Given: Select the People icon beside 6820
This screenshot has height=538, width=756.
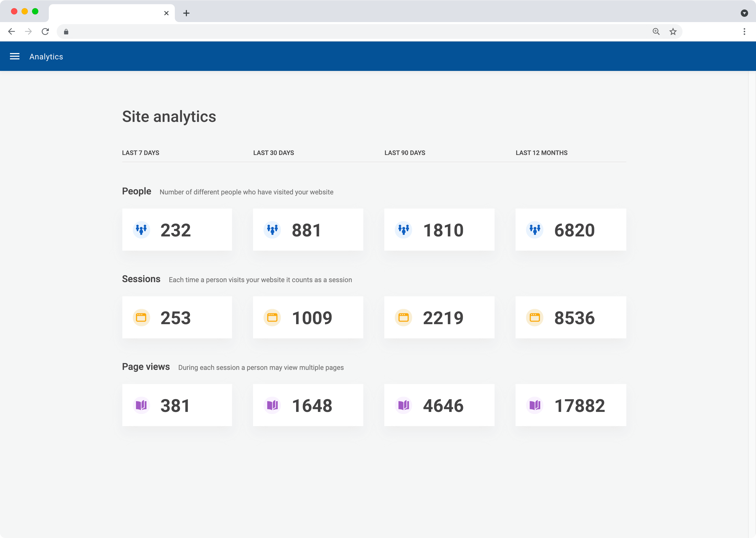Looking at the screenshot, I should tap(535, 229).
